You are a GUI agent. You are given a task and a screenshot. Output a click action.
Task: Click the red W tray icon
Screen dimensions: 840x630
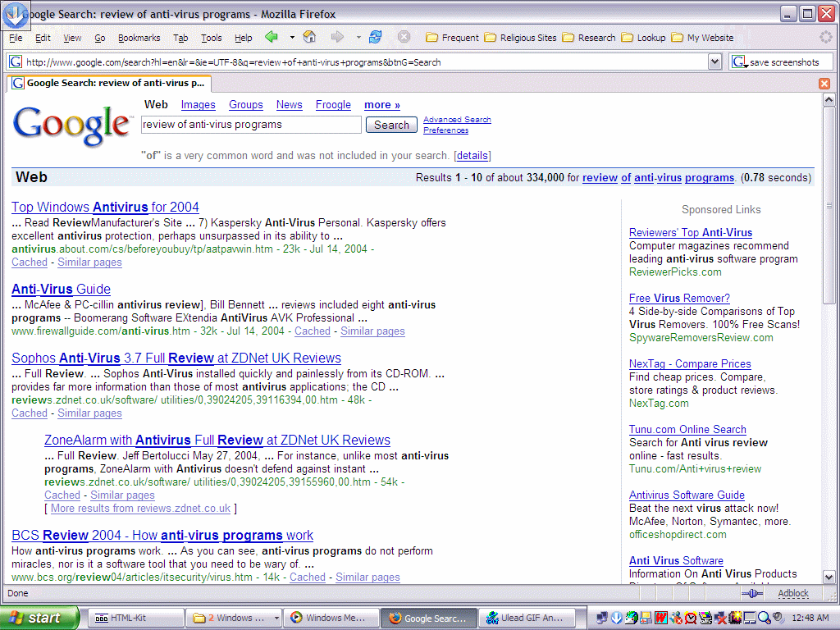pyautogui.click(x=661, y=618)
